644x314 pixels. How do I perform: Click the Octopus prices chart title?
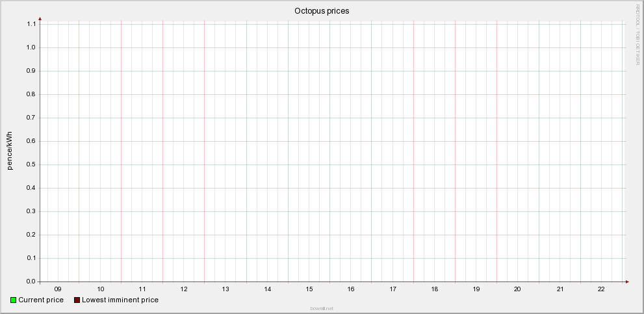(322, 11)
